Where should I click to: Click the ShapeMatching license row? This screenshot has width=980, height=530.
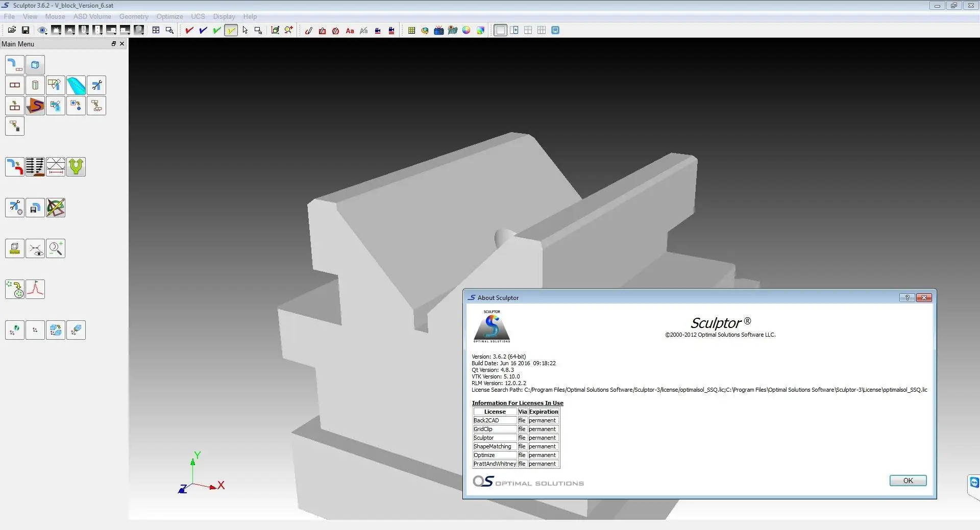point(516,446)
